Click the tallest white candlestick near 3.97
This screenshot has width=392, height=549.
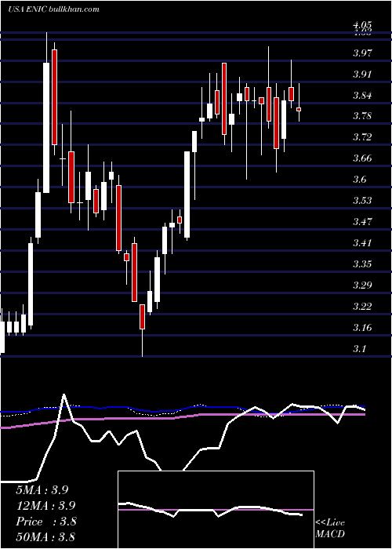[x=46, y=127]
